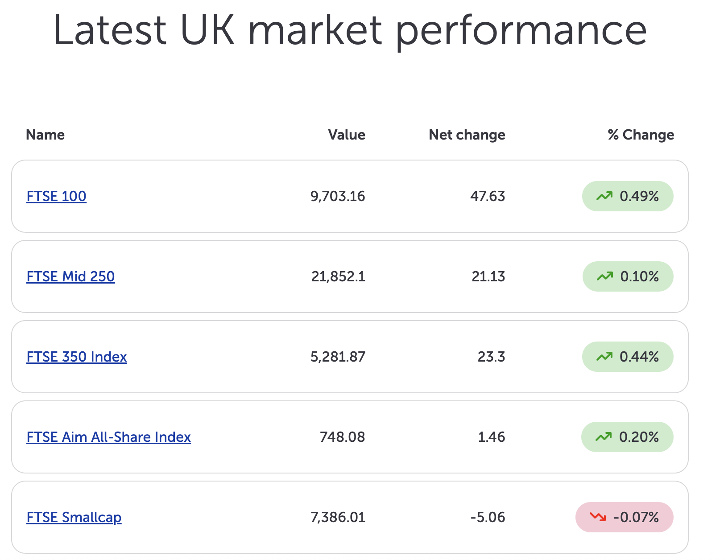
Task: Open the FTSE Smallcap index details
Action: (74, 517)
